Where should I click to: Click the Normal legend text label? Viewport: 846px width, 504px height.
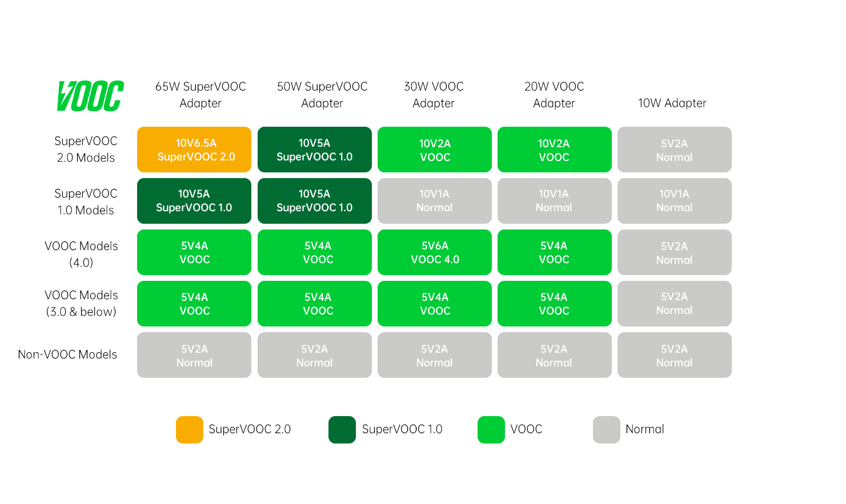[644, 429]
